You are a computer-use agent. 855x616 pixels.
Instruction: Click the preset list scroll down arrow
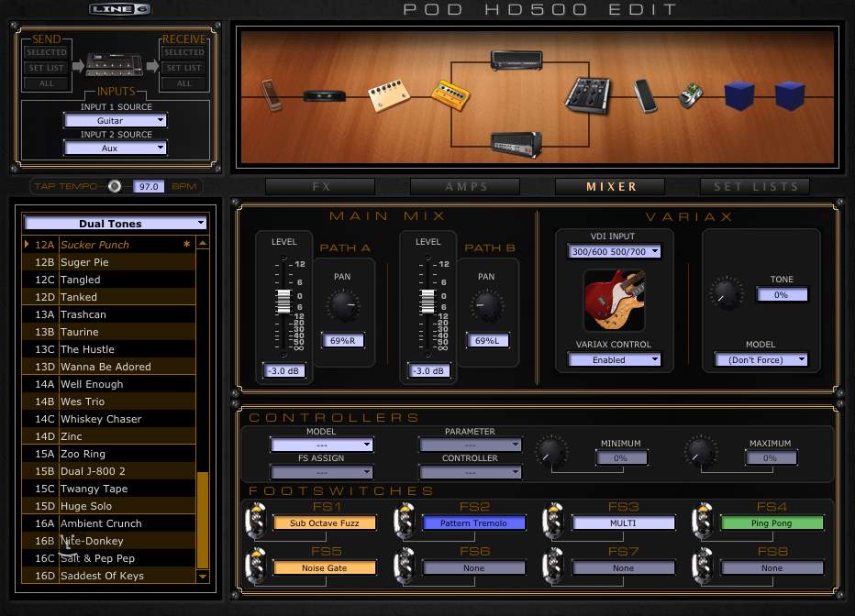click(203, 576)
